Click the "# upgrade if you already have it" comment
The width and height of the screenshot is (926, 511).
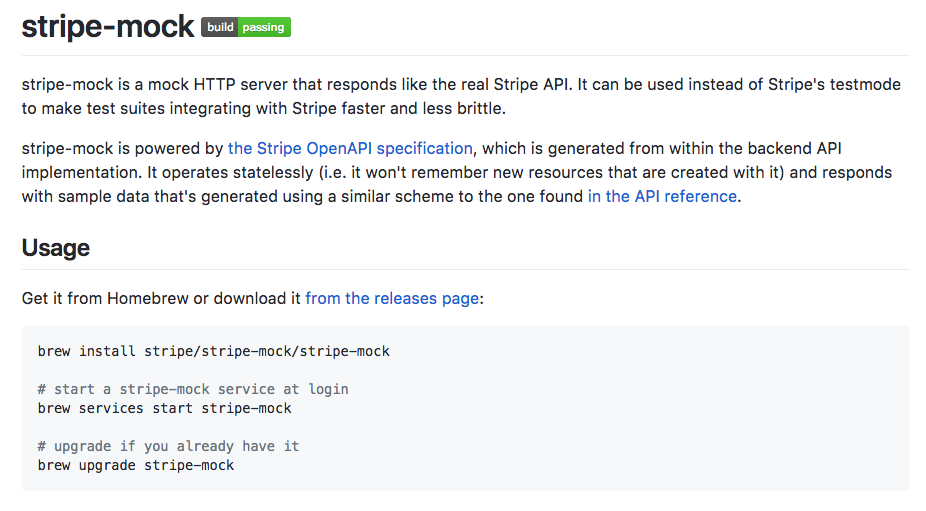click(x=168, y=446)
